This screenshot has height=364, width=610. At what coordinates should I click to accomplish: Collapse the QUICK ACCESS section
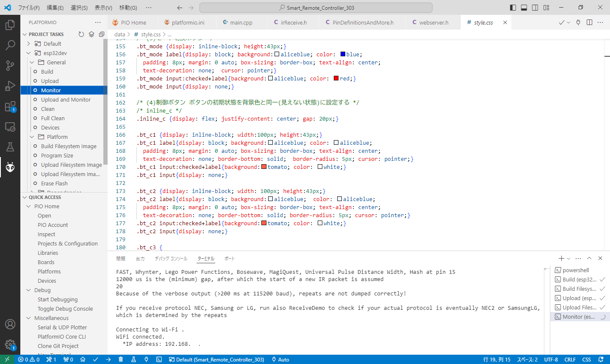[25, 197]
